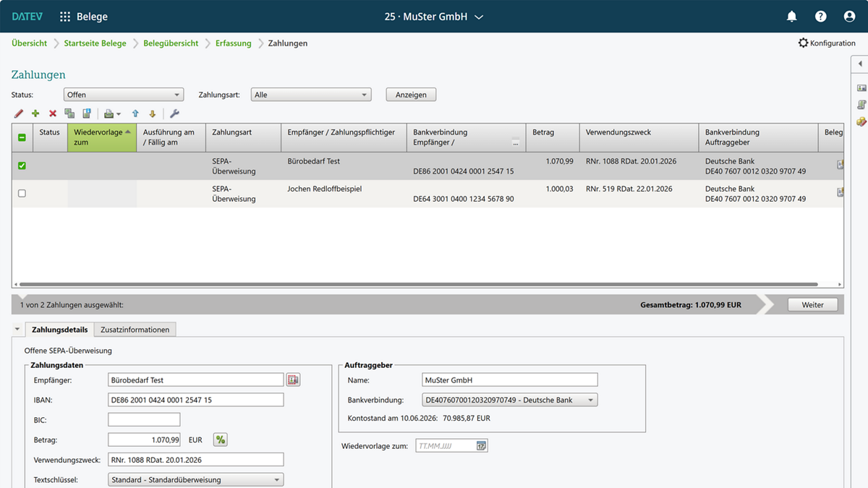Click the DATEV logo
This screenshot has width=868, height=488.
coord(27,16)
